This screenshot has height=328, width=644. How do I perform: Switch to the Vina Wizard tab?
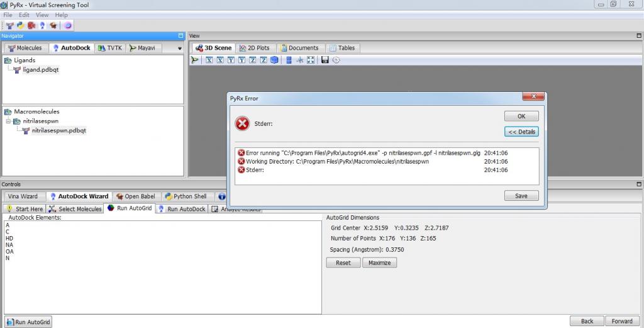23,196
